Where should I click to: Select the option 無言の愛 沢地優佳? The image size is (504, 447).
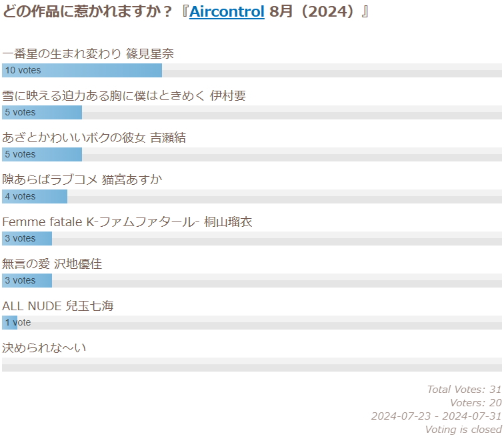tap(52, 264)
